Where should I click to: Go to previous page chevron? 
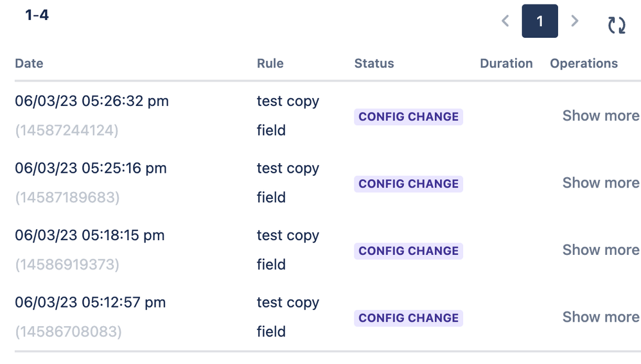coord(505,21)
